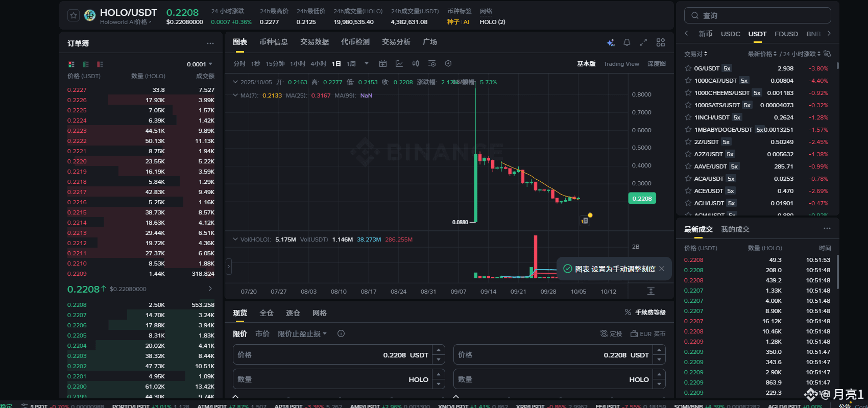Open 定投 recurring buy link
The image size is (868, 408).
(612, 333)
